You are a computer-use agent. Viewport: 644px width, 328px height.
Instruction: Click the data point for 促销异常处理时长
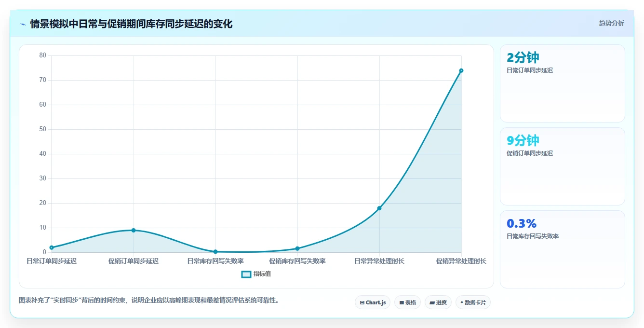pos(461,70)
